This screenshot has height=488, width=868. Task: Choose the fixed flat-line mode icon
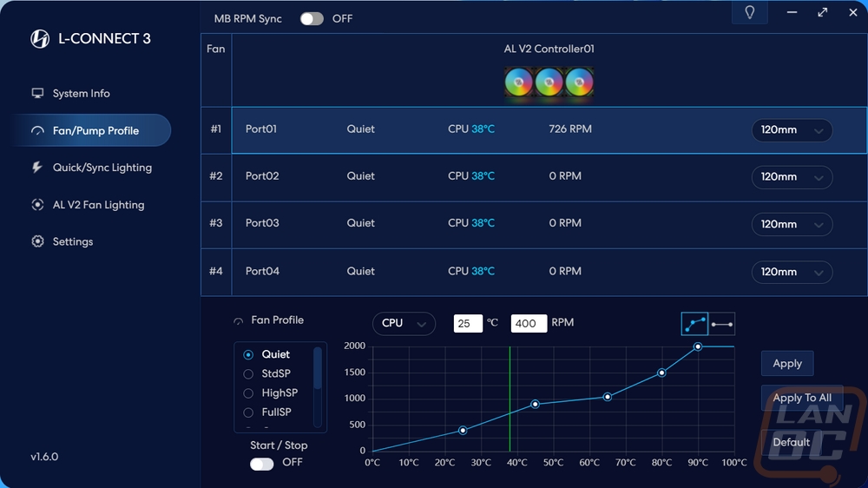click(x=722, y=324)
